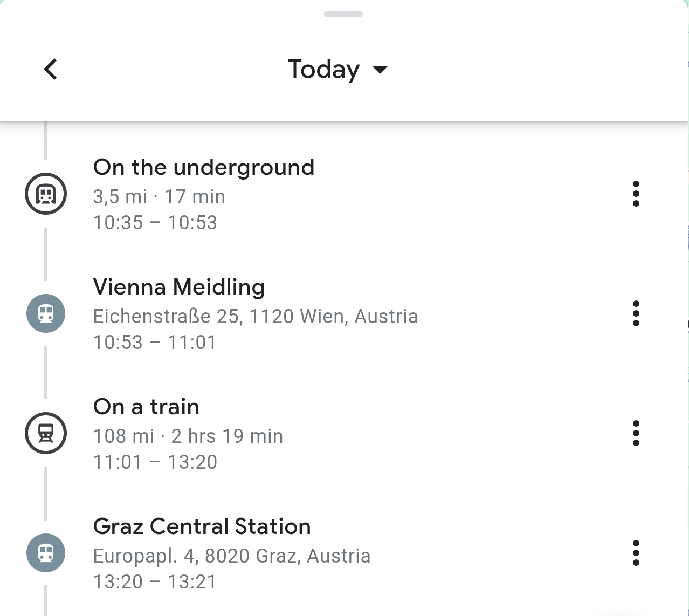
Task: Click the Europapl. 4 address text
Action: [x=232, y=556]
